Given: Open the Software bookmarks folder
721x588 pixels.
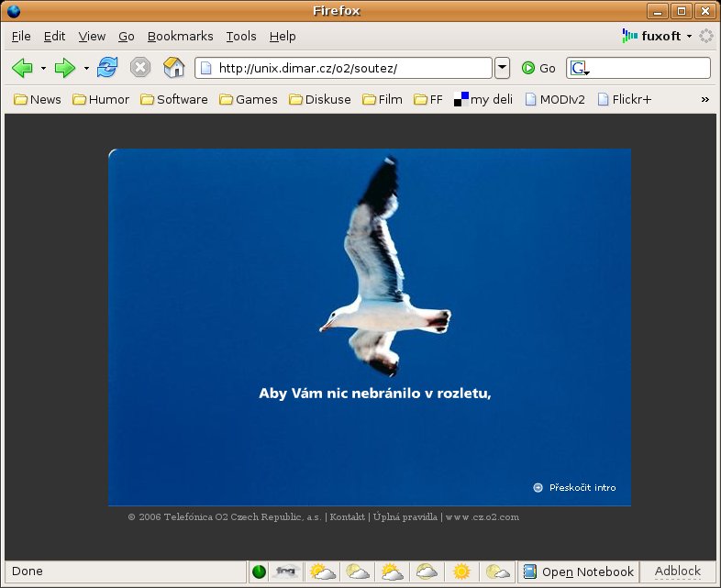Looking at the screenshot, I should point(173,99).
